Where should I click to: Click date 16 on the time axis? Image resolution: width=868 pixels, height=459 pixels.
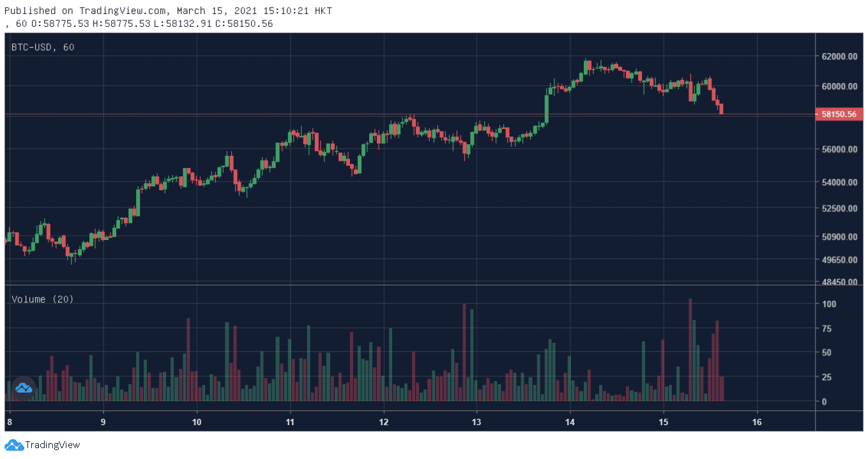[757, 422]
